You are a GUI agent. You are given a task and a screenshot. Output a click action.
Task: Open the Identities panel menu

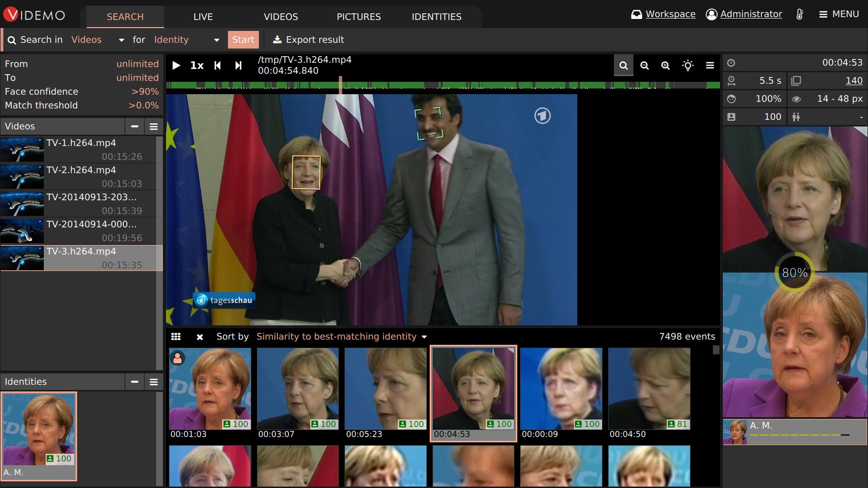pos(154,382)
